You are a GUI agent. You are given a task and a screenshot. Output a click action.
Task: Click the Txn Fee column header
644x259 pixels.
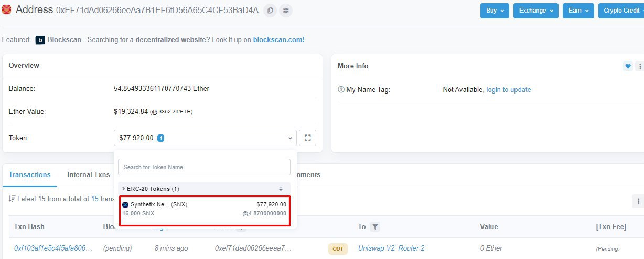pyautogui.click(x=611, y=227)
